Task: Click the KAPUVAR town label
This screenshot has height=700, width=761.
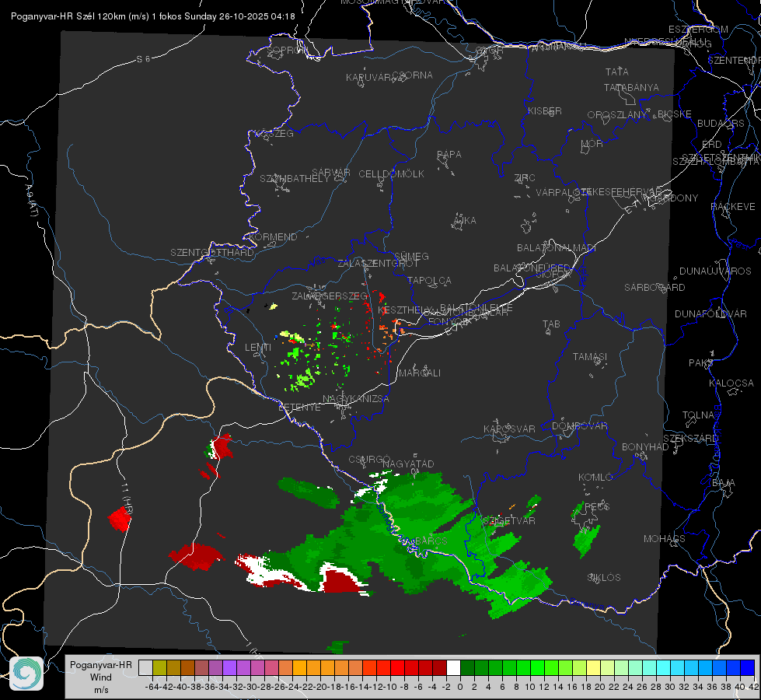Action: [369, 78]
